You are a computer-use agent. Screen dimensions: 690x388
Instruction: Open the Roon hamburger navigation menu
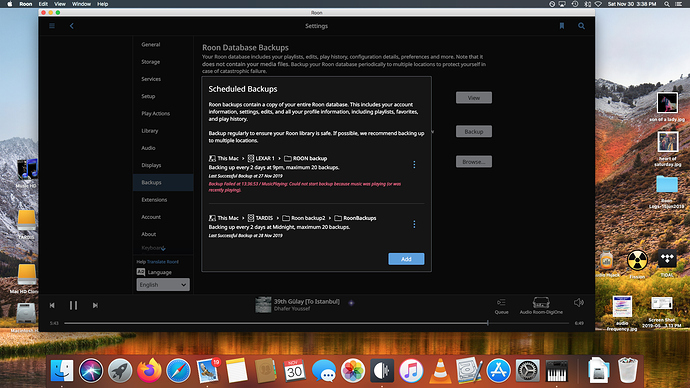click(x=52, y=26)
